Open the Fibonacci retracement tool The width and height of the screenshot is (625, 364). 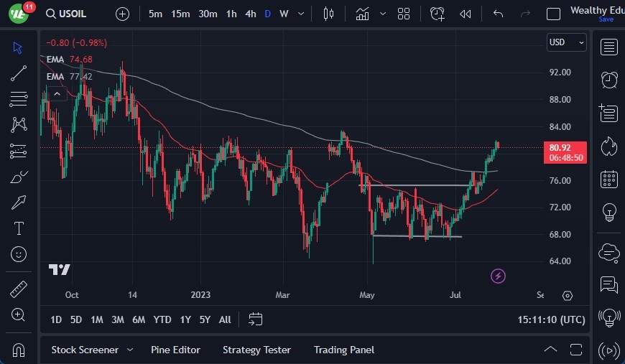(19, 98)
